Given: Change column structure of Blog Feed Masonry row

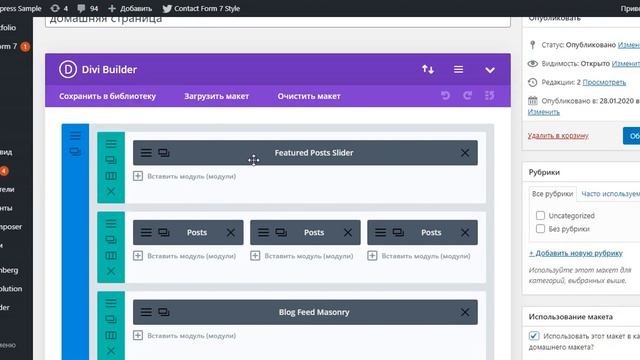Looking at the screenshot, I should pyautogui.click(x=111, y=335).
